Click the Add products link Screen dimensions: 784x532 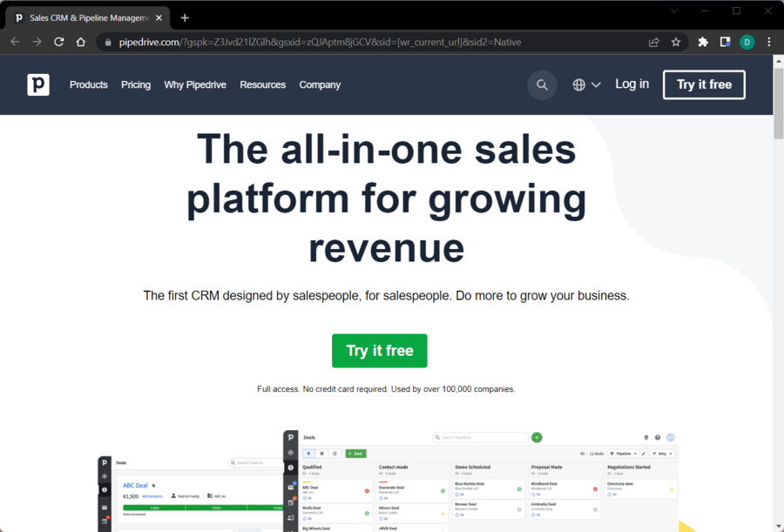[152, 496]
